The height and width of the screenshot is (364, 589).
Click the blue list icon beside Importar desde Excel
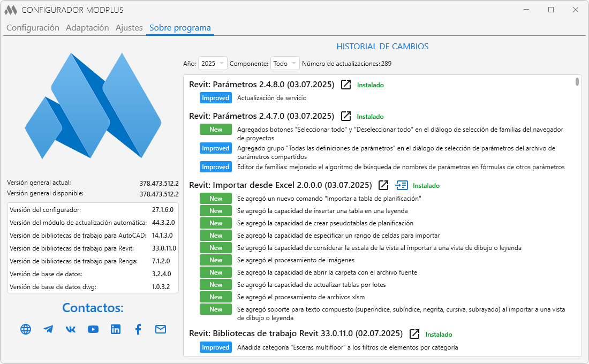(401, 185)
